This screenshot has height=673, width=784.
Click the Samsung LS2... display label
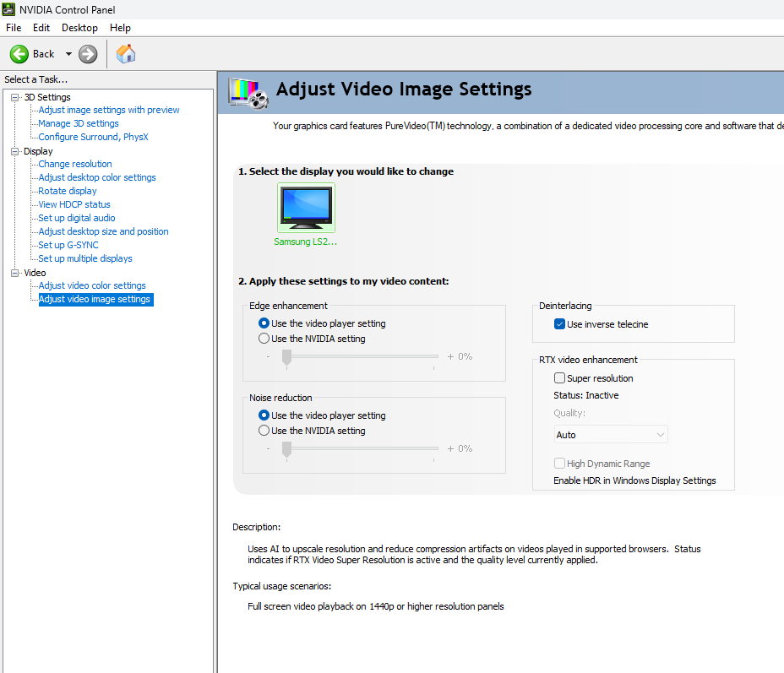click(x=306, y=242)
